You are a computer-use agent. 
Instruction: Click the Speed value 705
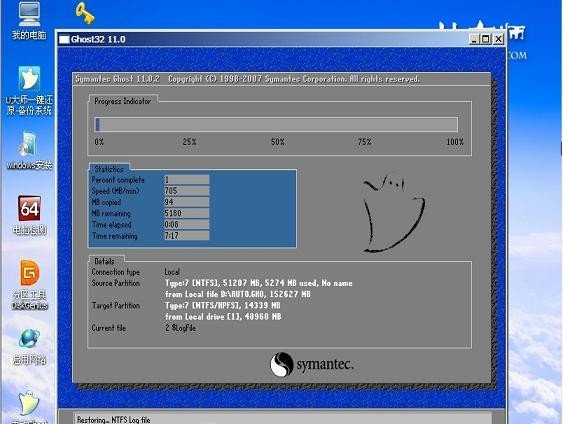point(186,191)
